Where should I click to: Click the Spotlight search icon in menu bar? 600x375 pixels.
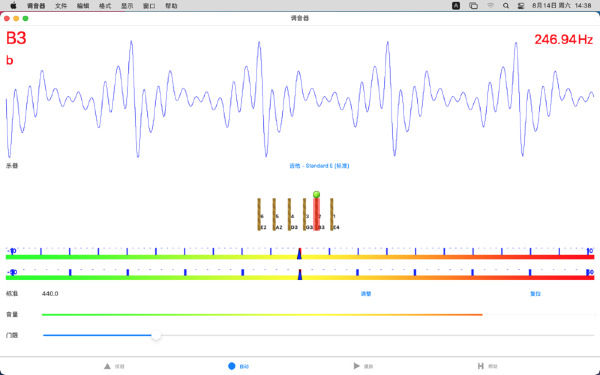[x=506, y=6]
